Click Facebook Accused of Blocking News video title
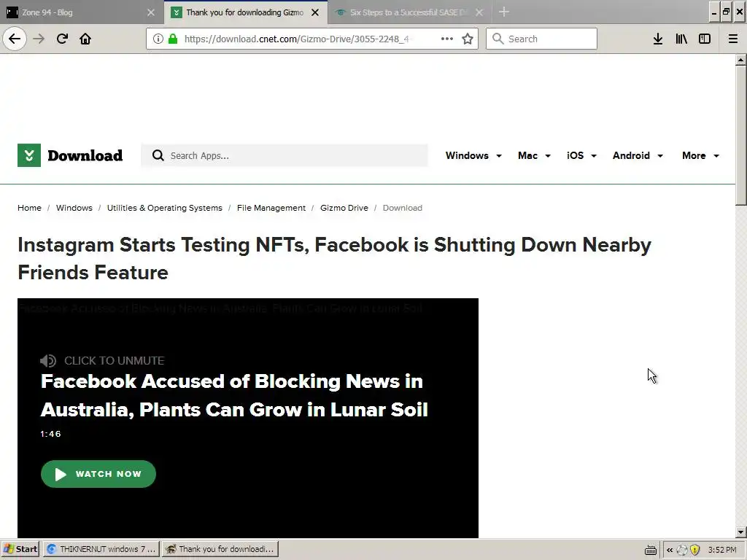747x560 pixels. click(x=234, y=395)
